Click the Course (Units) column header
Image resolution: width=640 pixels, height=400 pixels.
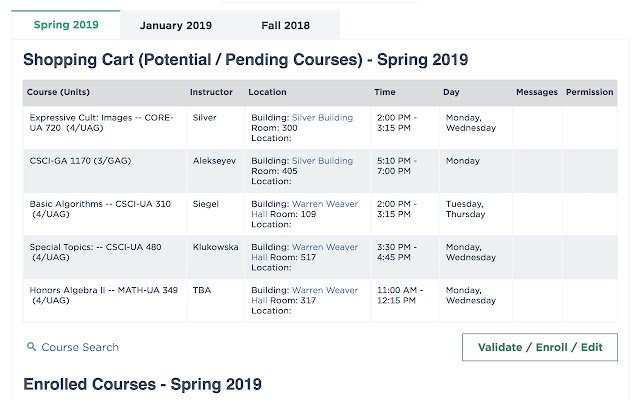(x=58, y=92)
